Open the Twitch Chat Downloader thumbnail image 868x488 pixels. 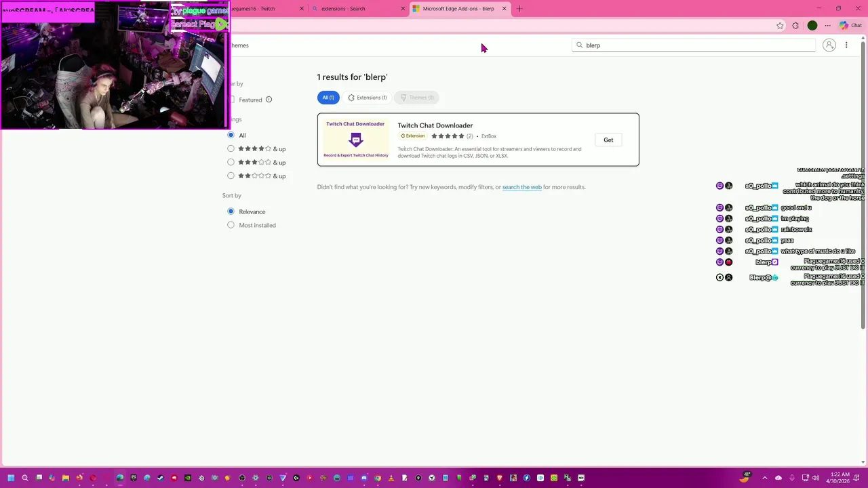coord(356,140)
